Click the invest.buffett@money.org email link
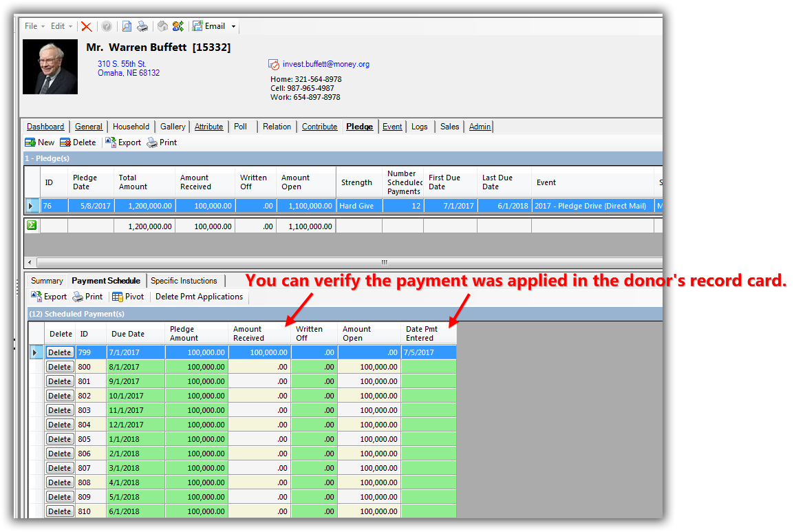794x532 pixels. tap(325, 64)
